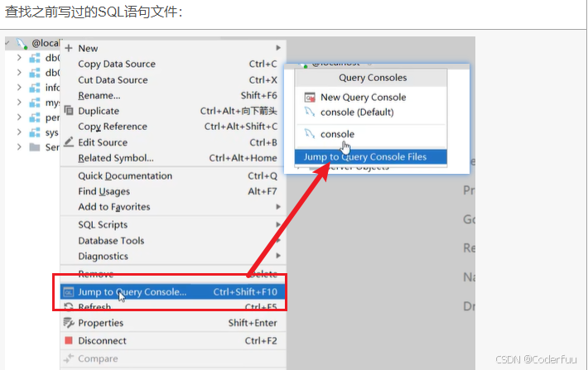Select Jump to Query Console Files
Viewport: 588px width, 370px height.
point(371,156)
